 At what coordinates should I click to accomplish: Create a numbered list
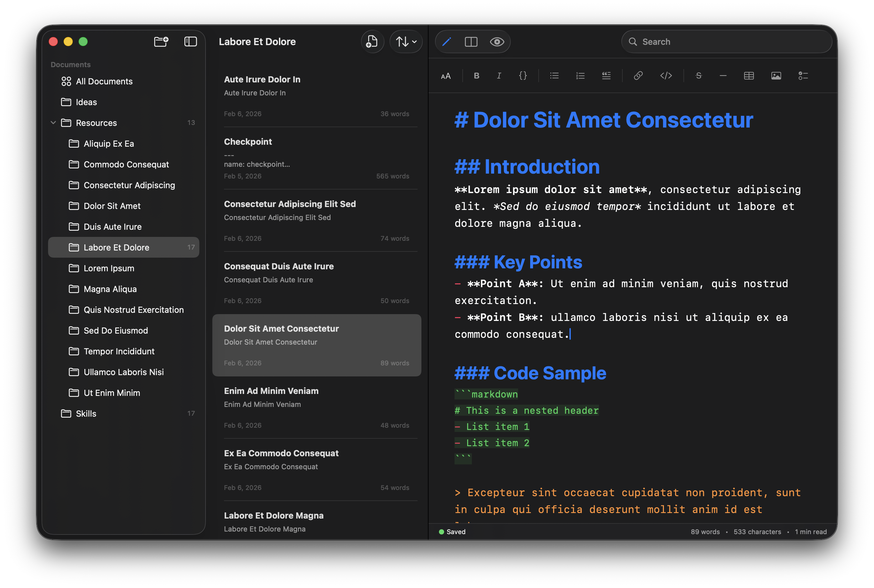tap(580, 76)
